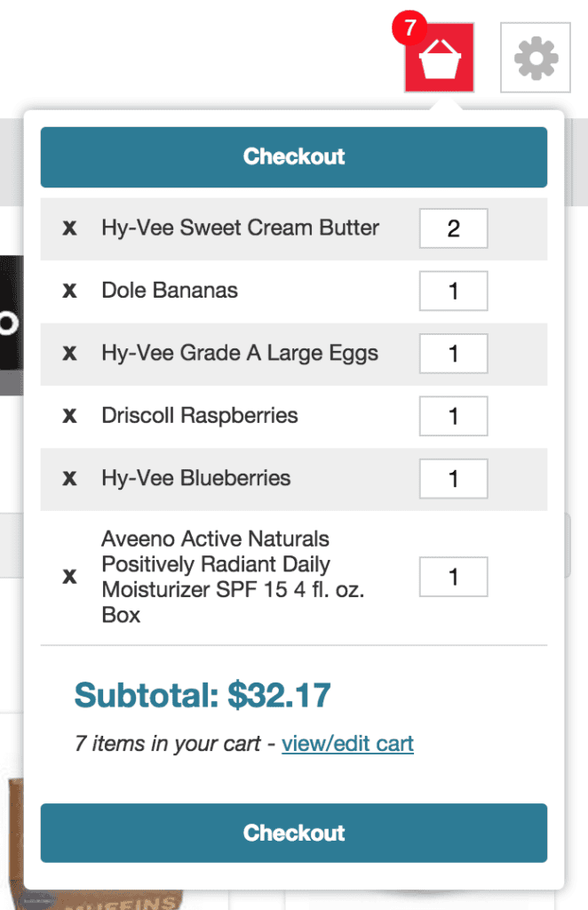
Task: Remove Hy-Vee Sweet Cream Butter with x
Action: pos(69,228)
